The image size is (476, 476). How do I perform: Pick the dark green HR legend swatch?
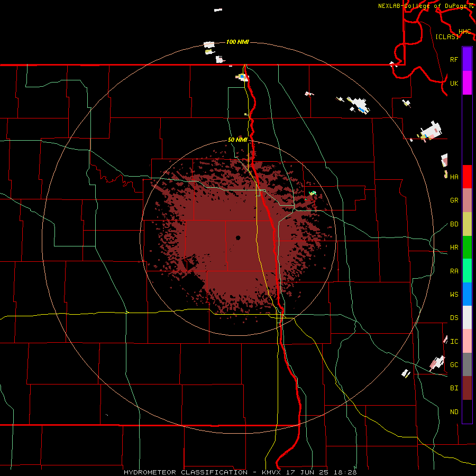467,248
